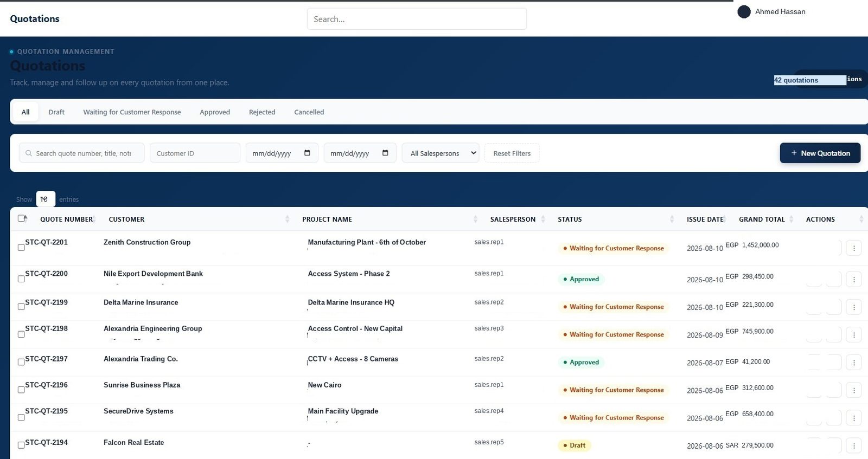Click salesperson sales.rep5
Image resolution: width=868 pixels, height=459 pixels.
489,442
